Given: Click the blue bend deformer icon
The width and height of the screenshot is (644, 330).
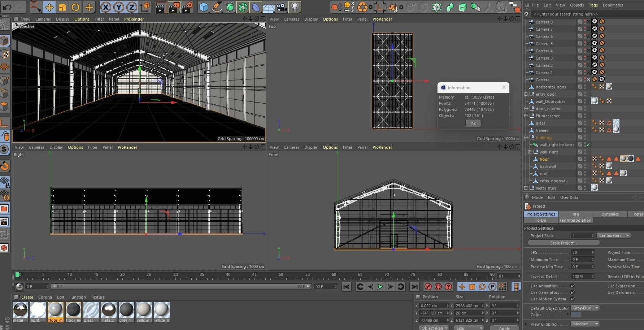Looking at the screenshot, I should click(256, 7).
